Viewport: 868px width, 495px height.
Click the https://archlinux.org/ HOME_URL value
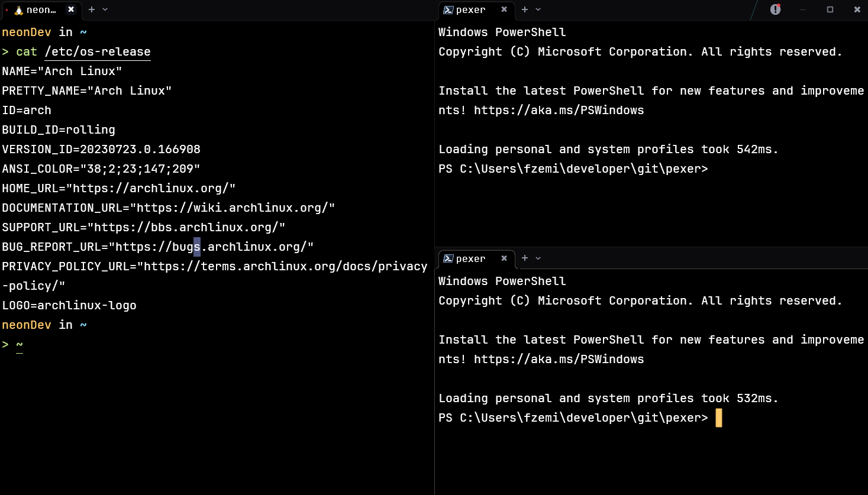(151, 189)
